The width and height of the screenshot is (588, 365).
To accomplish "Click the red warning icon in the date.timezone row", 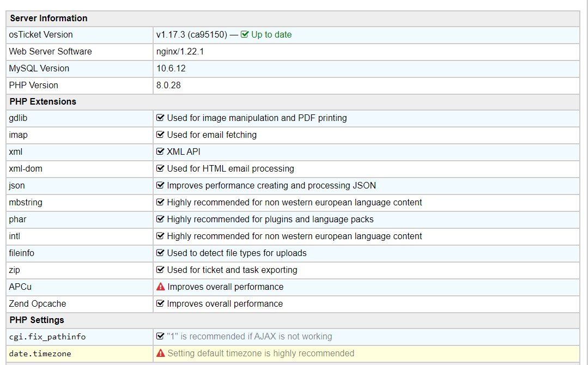I will click(161, 353).
